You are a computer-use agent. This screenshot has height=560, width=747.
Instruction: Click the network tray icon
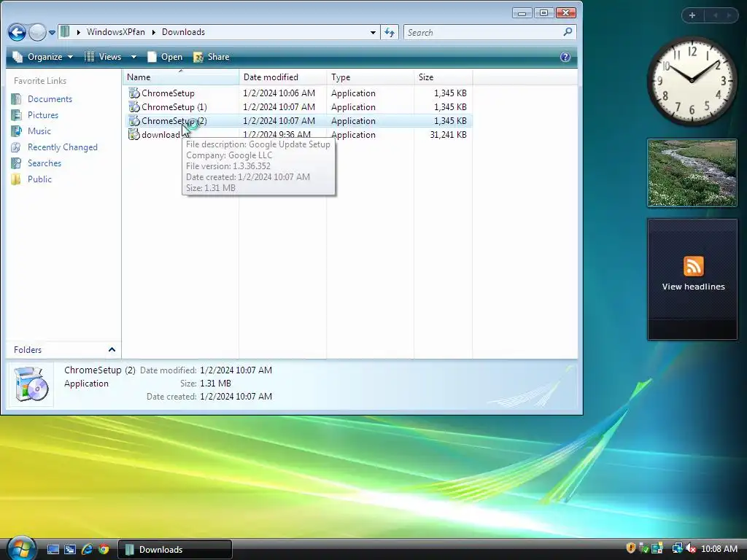pos(677,548)
